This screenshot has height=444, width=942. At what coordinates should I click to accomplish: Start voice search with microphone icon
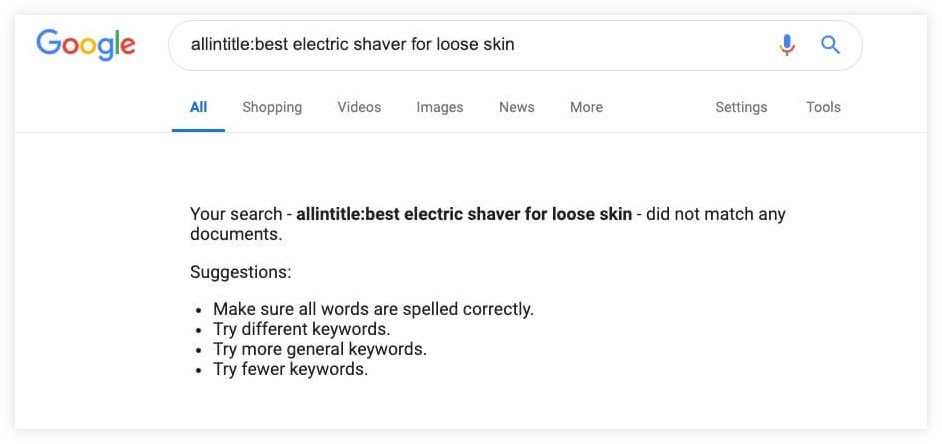(786, 45)
